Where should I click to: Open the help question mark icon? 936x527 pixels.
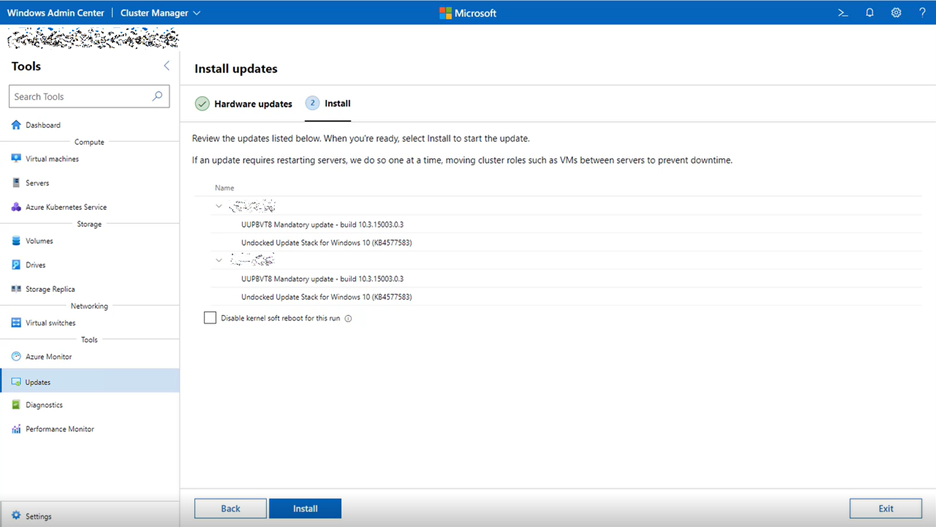(922, 13)
